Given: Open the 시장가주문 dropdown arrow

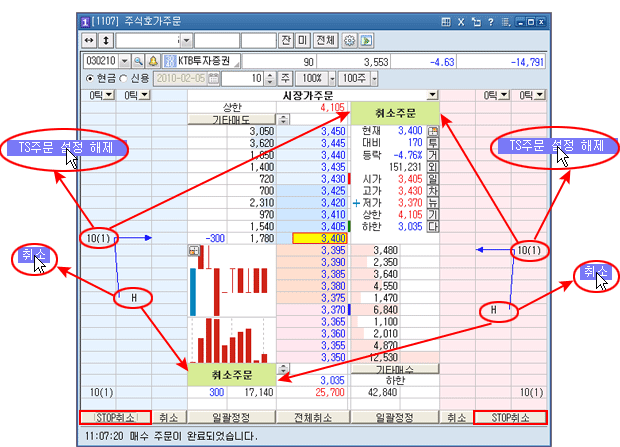Looking at the screenshot, I should point(432,94).
